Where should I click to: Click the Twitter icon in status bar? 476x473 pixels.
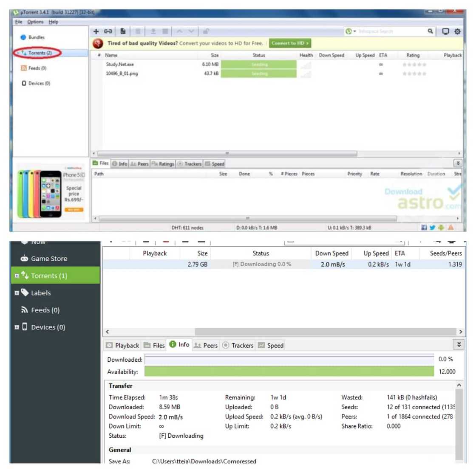[432, 228]
